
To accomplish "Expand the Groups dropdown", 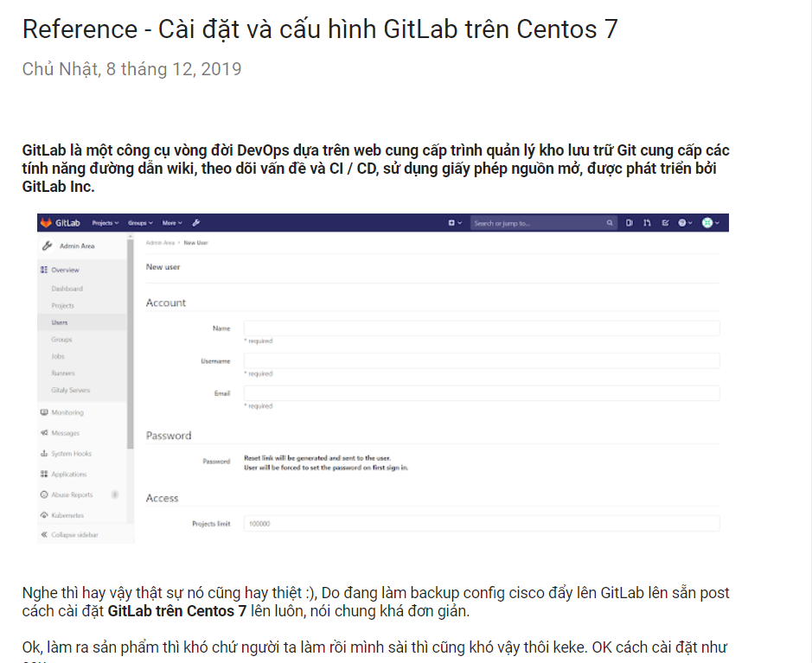I will [139, 222].
